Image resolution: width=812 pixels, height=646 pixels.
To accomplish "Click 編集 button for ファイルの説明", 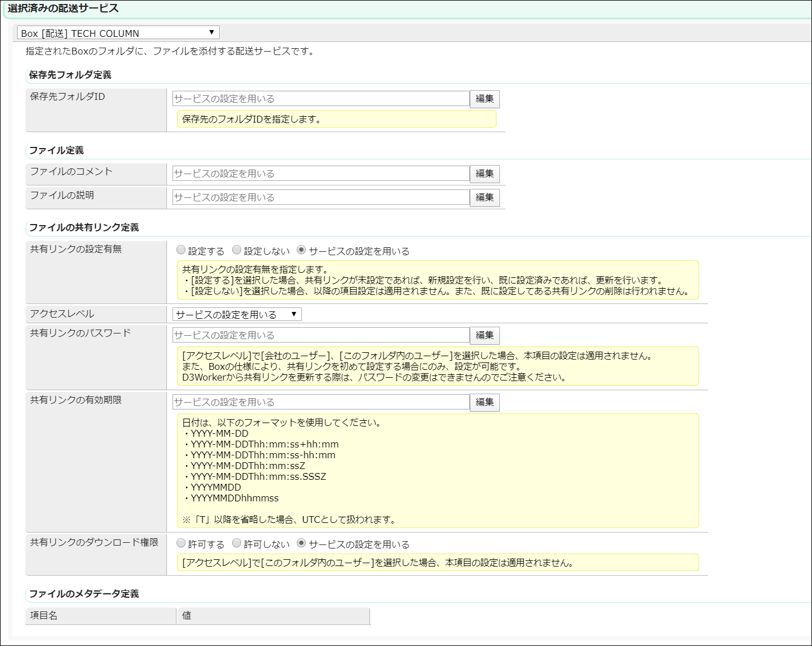I will coord(485,197).
